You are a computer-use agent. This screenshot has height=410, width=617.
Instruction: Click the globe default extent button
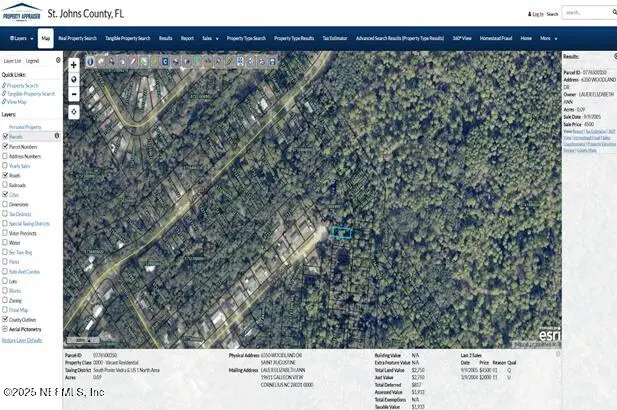[74, 79]
